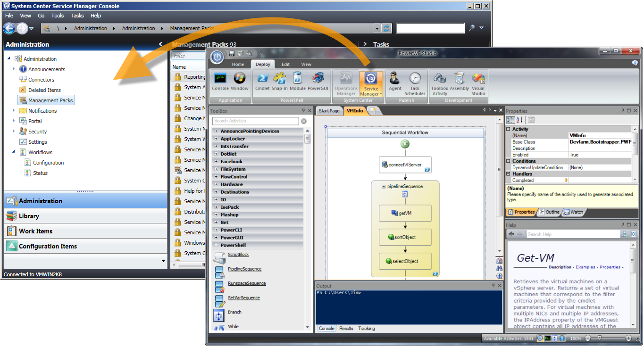Click the PowerWF Studio round application button
The width and height of the screenshot is (644, 347).
point(217,57)
